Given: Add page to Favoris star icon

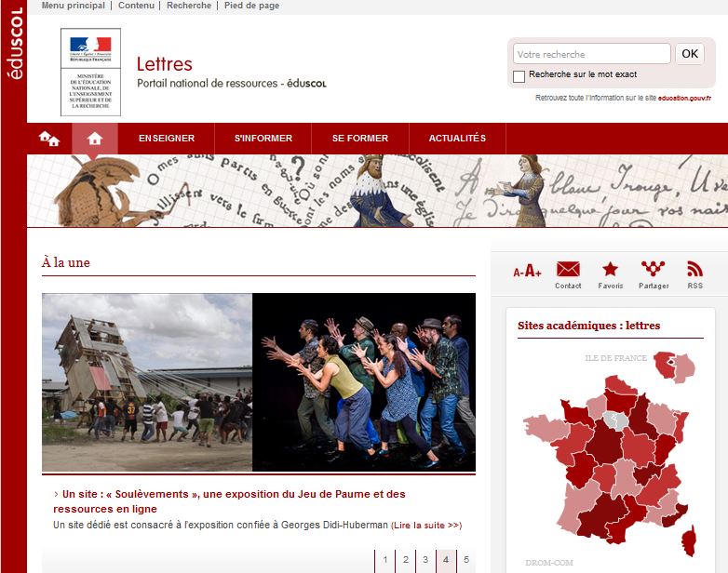Looking at the screenshot, I should click(x=610, y=270).
